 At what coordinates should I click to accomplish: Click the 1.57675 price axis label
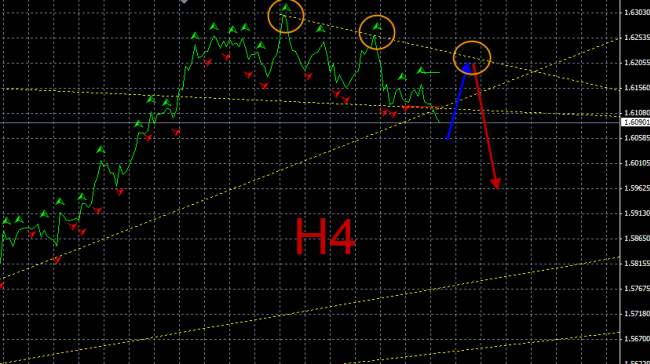click(637, 289)
